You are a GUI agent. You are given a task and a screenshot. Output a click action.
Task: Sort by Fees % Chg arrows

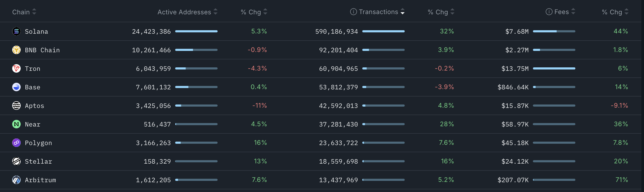[627, 12]
